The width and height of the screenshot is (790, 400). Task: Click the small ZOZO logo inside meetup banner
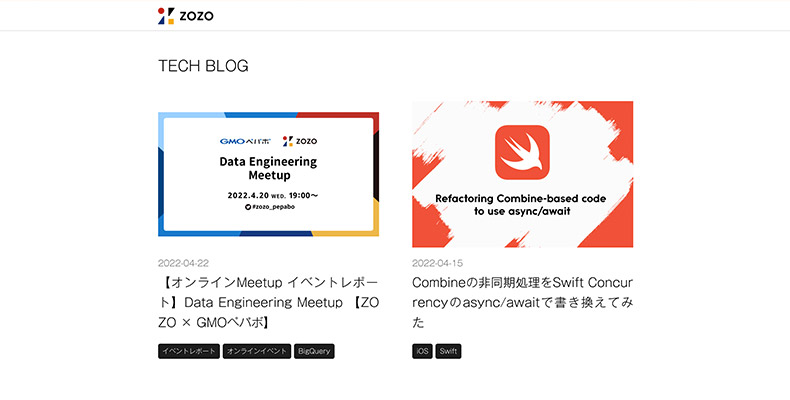click(300, 141)
